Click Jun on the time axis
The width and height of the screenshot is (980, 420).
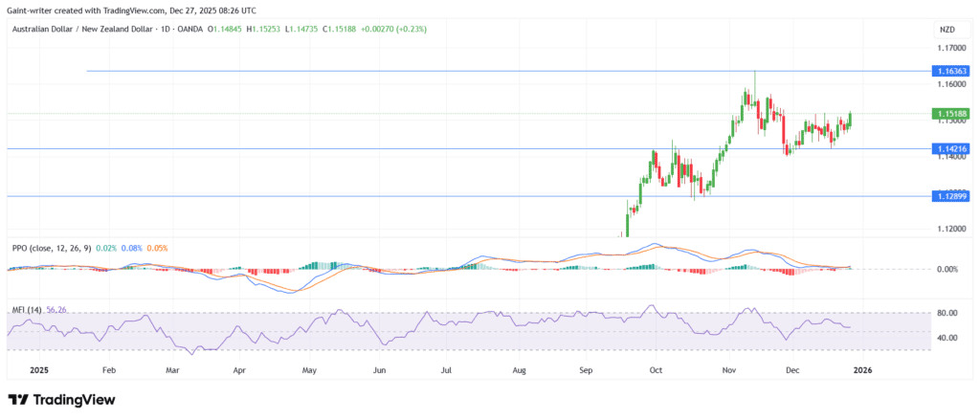pos(379,370)
